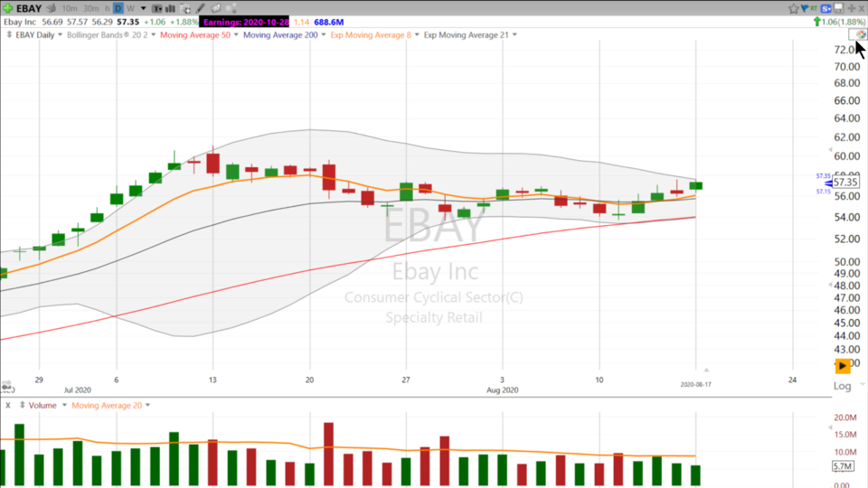Click the blue S sharing icon

click(826, 8)
